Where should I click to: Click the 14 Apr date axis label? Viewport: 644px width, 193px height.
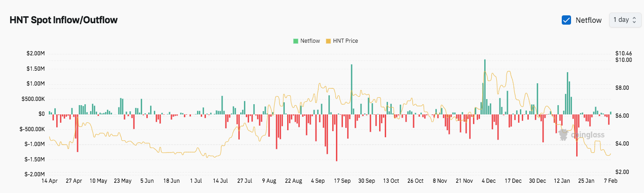50,180
